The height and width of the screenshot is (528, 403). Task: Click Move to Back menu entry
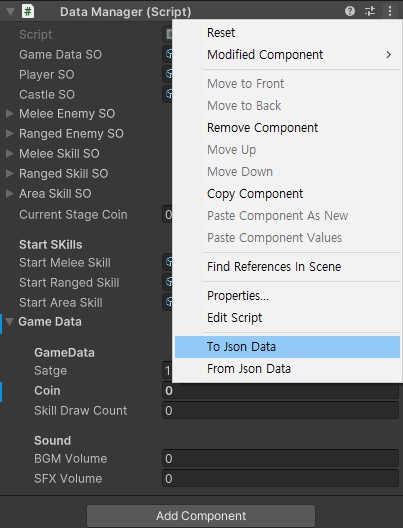pyautogui.click(x=287, y=106)
